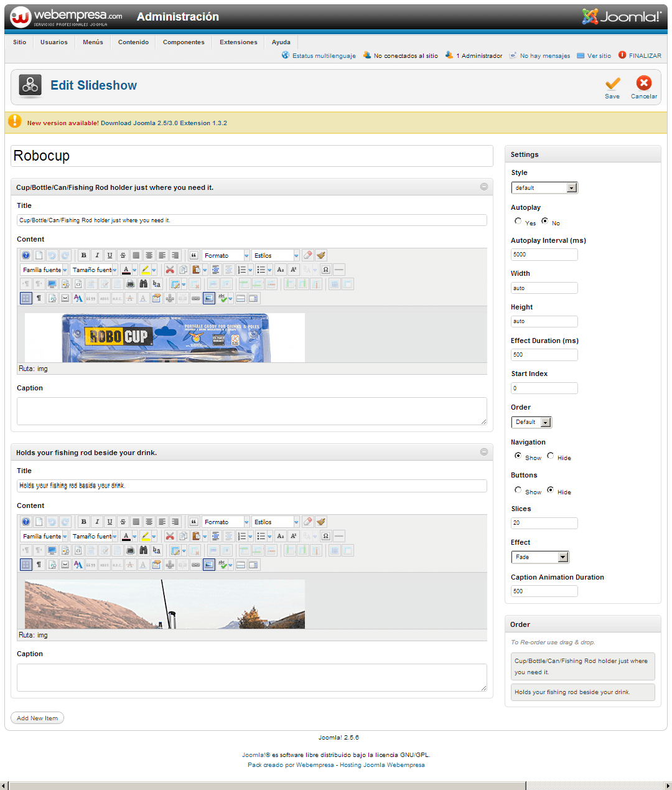
Task: Select Hide for Buttons
Action: pyautogui.click(x=550, y=490)
